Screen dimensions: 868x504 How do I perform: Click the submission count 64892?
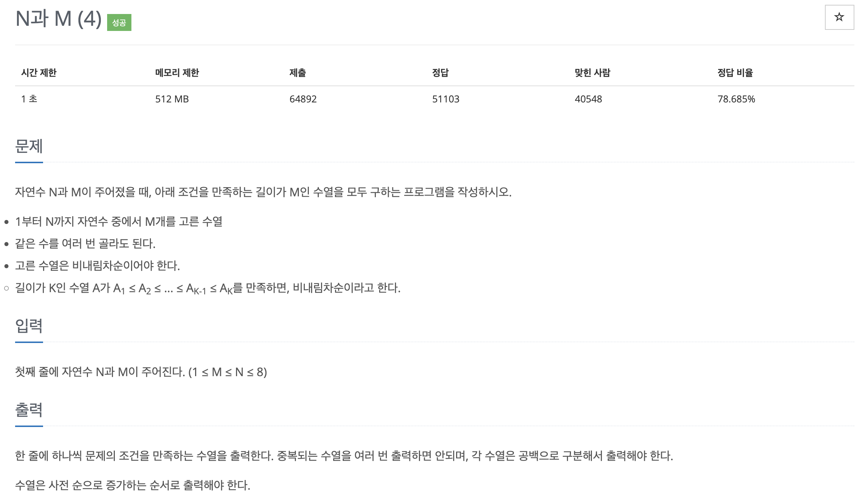click(303, 99)
